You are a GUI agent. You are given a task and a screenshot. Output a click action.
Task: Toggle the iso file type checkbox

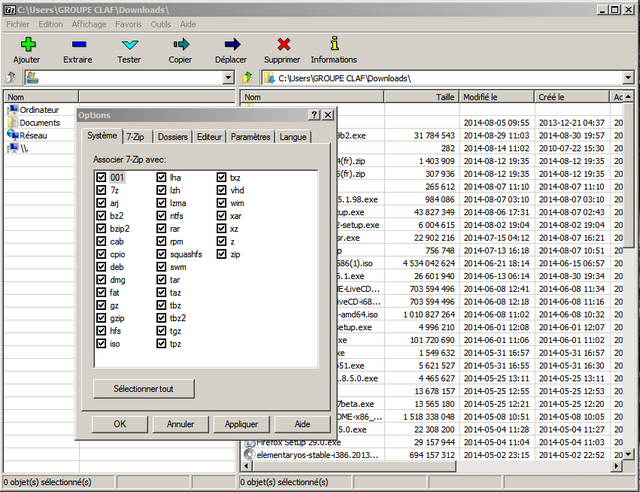pos(101,343)
